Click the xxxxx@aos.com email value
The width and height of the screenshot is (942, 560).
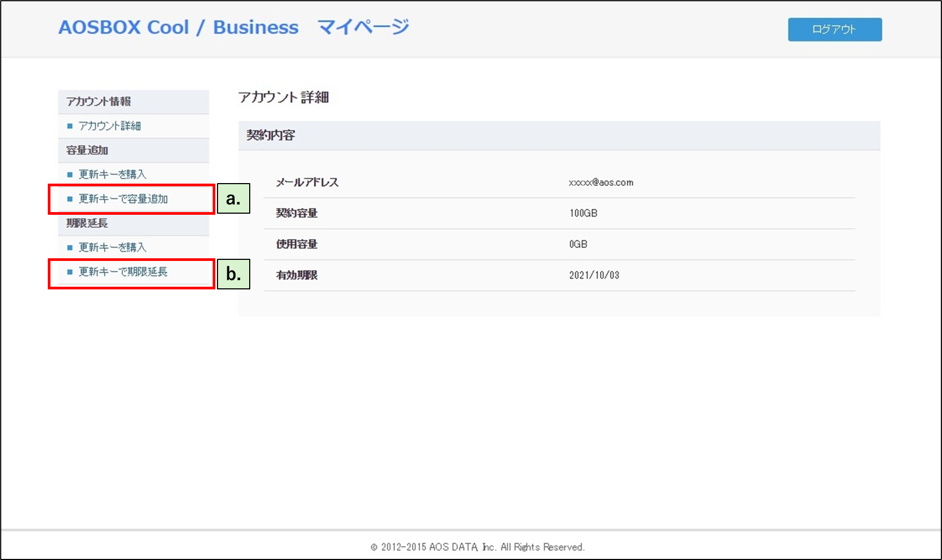click(601, 183)
